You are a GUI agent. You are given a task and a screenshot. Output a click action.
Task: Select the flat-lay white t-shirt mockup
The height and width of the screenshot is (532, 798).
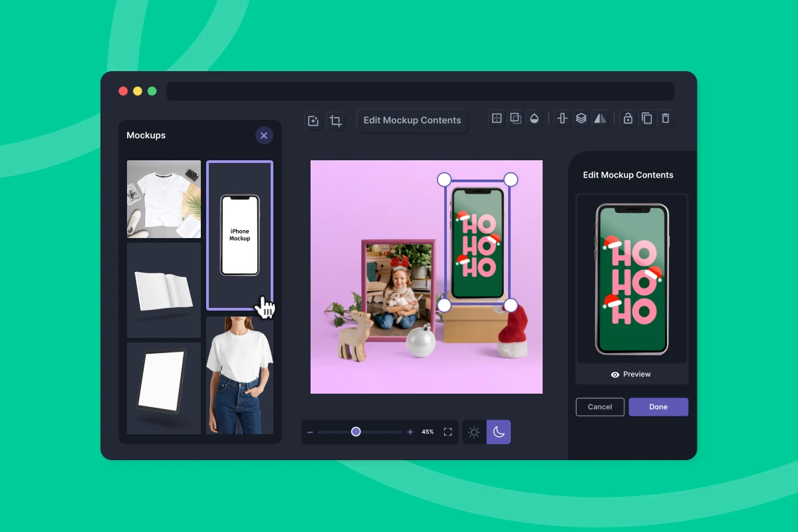pyautogui.click(x=164, y=199)
